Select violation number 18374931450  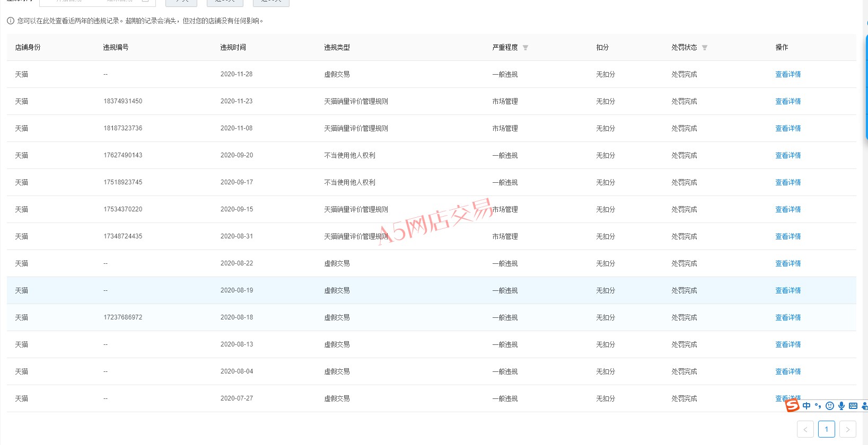pos(123,101)
